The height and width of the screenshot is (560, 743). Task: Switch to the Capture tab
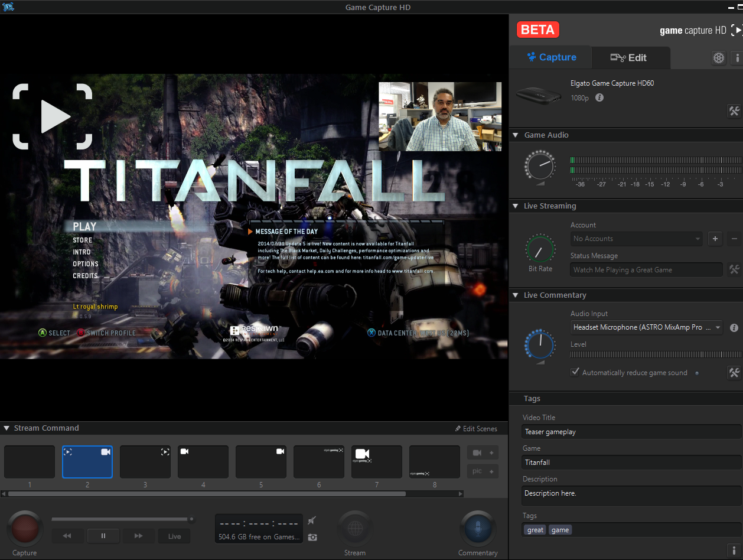click(551, 57)
